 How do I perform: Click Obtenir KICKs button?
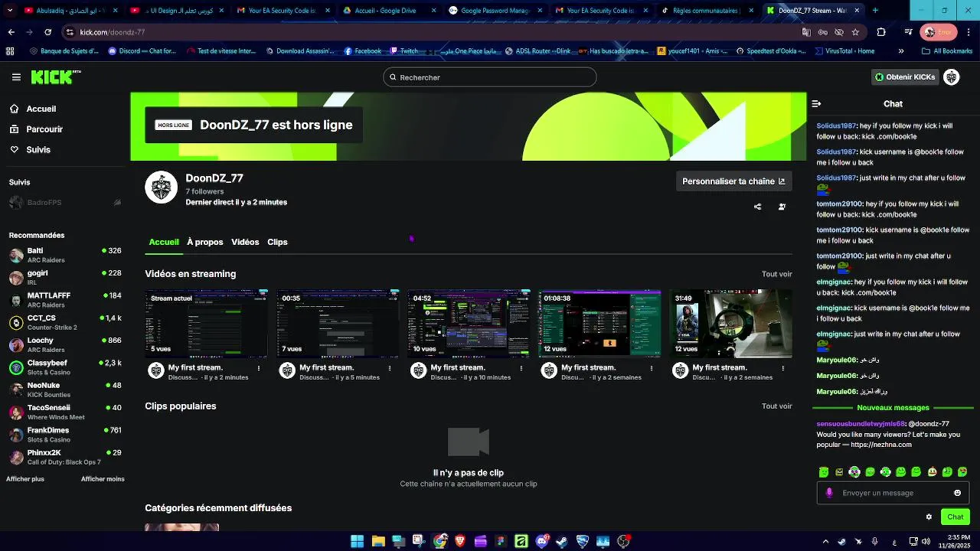(905, 77)
